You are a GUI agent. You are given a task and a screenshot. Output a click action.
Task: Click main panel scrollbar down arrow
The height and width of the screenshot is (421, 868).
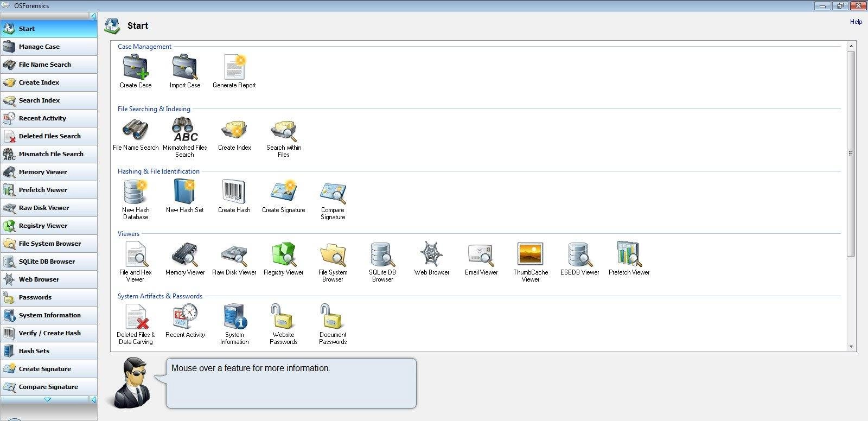click(x=851, y=346)
